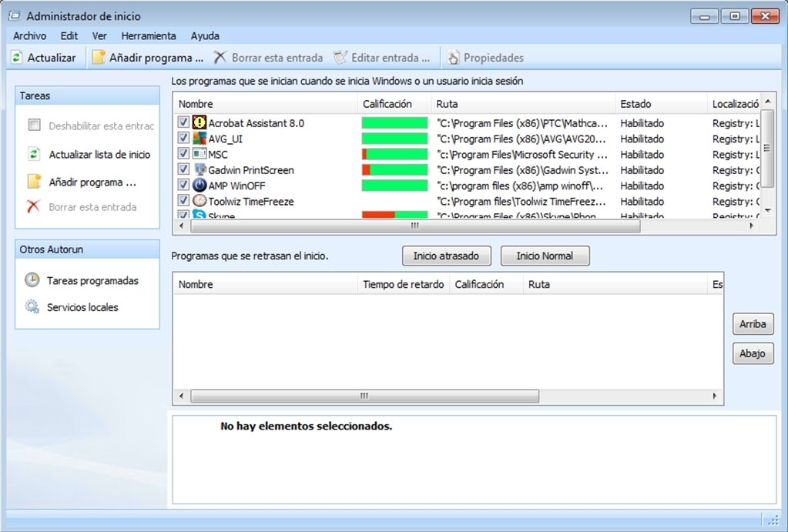The image size is (788, 532).
Task: Sort startup list by Calificación column header
Action: tap(394, 104)
